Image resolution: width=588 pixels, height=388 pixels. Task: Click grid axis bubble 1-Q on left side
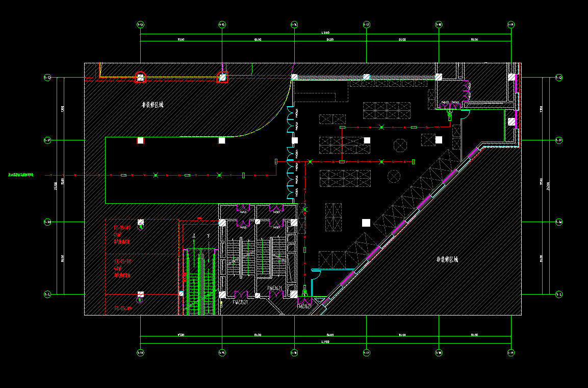coord(47,78)
